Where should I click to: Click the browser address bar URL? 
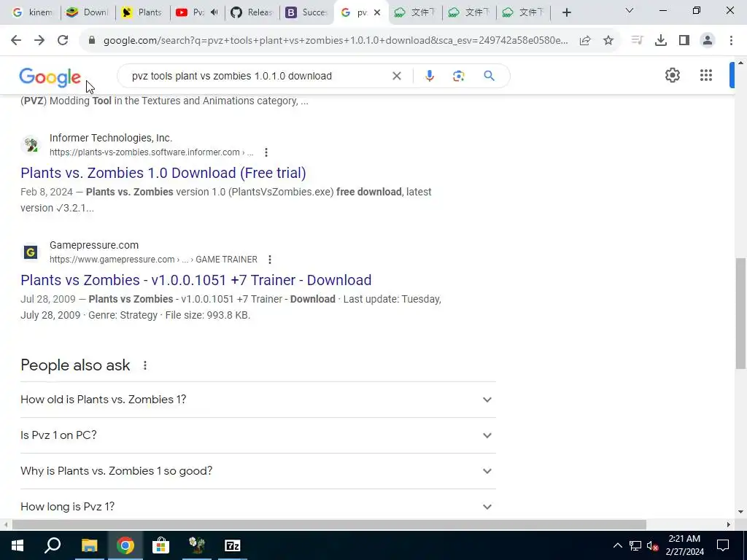click(x=336, y=41)
